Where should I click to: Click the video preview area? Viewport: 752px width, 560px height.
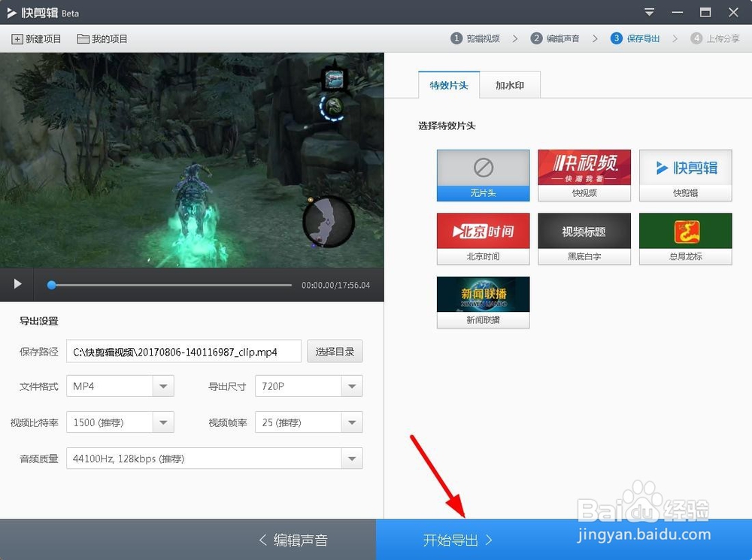pyautogui.click(x=192, y=160)
